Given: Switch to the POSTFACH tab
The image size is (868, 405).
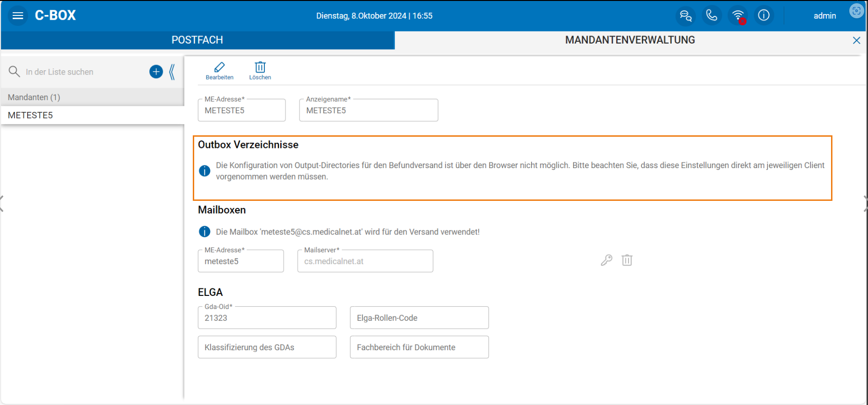Looking at the screenshot, I should [x=197, y=40].
